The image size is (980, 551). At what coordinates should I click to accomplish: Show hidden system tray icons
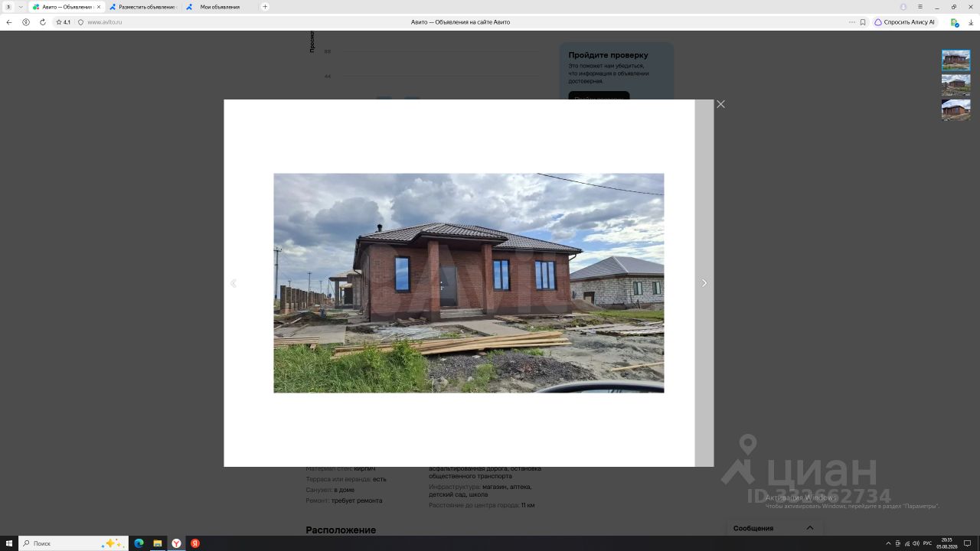coord(888,543)
